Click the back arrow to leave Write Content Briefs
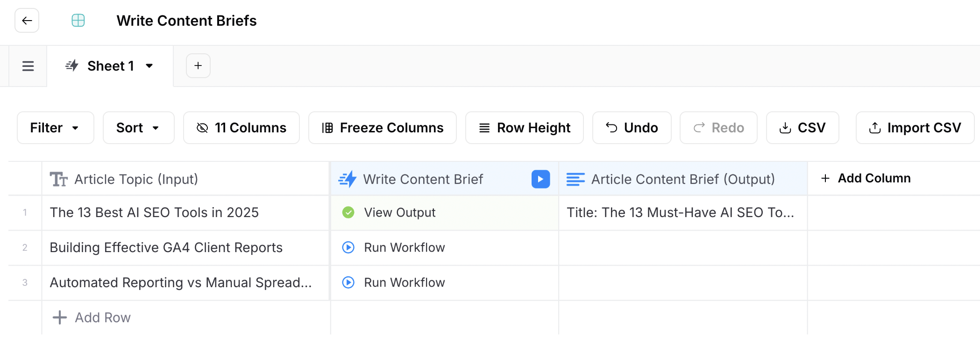This screenshot has height=348, width=980. (27, 21)
